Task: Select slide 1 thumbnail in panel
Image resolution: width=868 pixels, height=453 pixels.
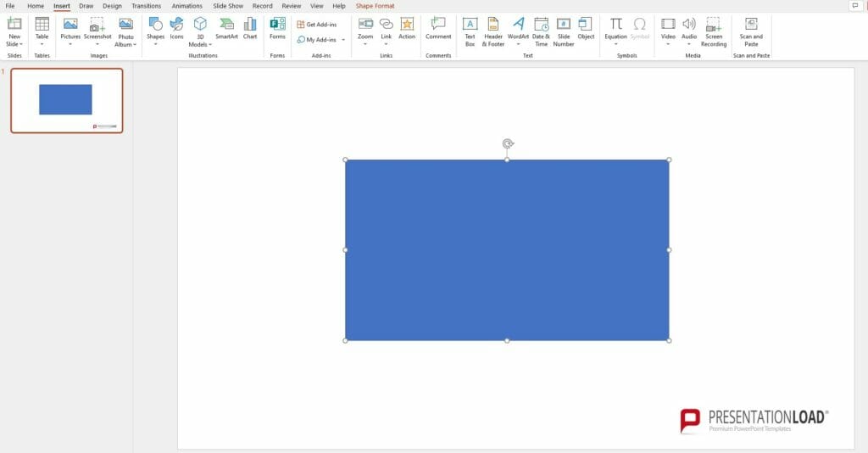Action: click(66, 100)
